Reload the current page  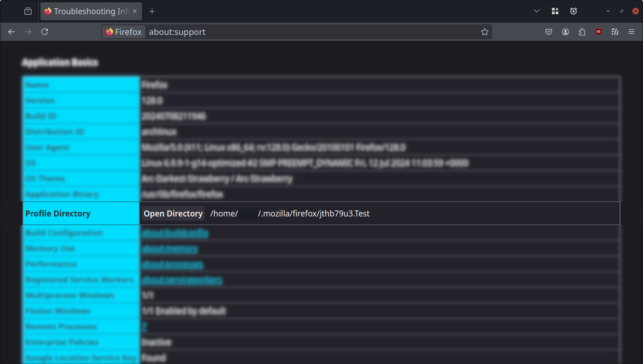click(45, 32)
